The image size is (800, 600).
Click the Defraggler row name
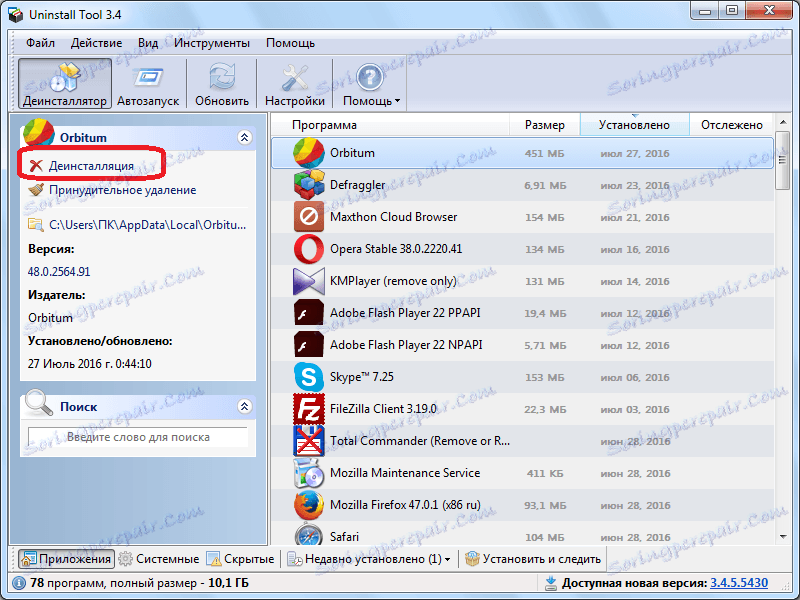(357, 185)
